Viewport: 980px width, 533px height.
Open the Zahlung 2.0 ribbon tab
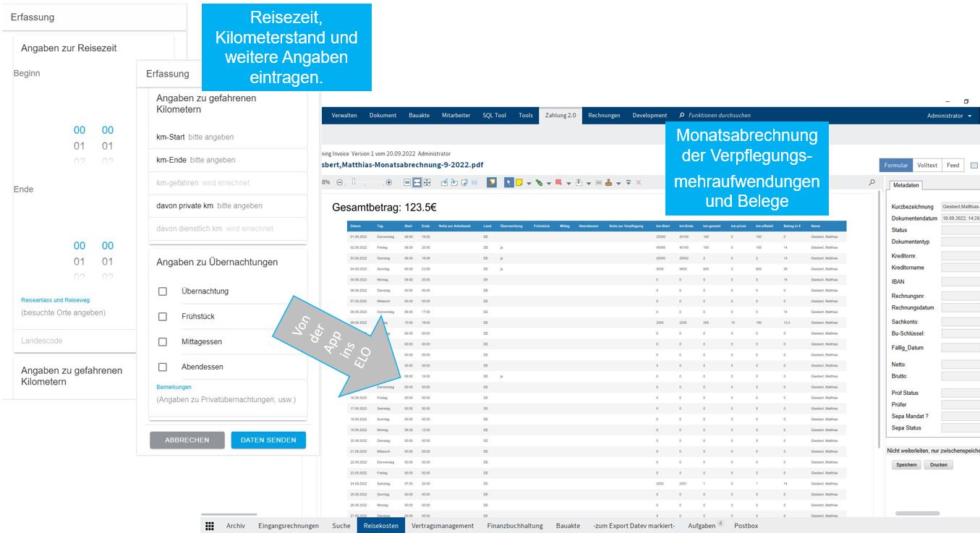561,115
